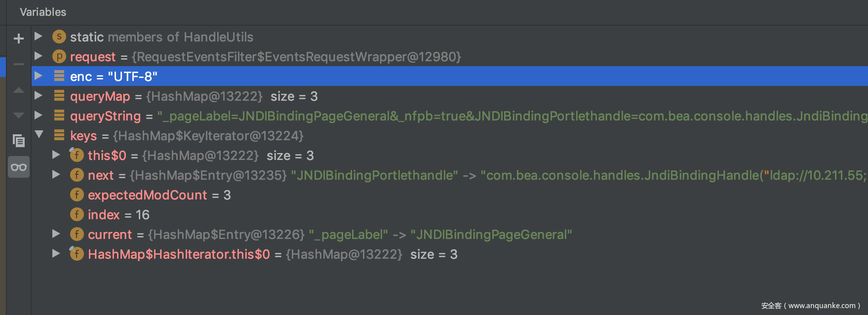Select the Variables panel tab
Screen dimensions: 868x315
[43, 12]
